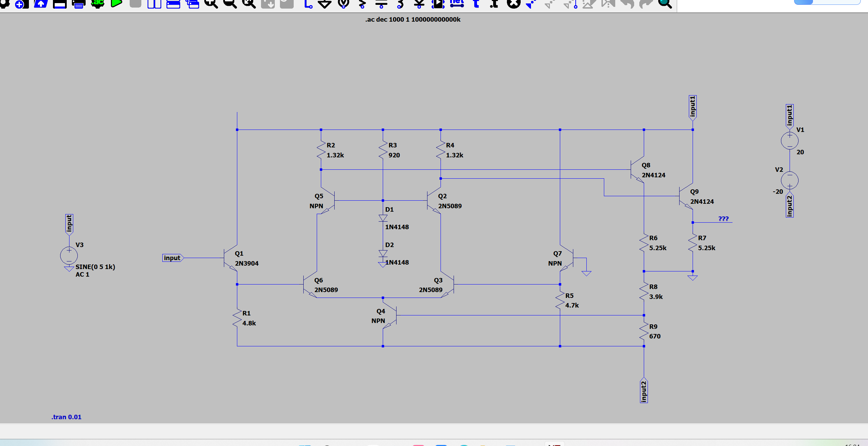Select V3 SINE(0 5 1k) source value

point(95,267)
